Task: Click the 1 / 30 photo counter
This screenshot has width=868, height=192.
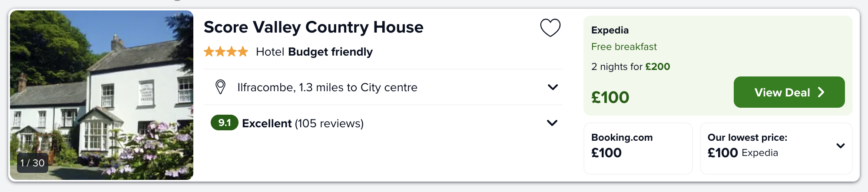Action: point(33,163)
